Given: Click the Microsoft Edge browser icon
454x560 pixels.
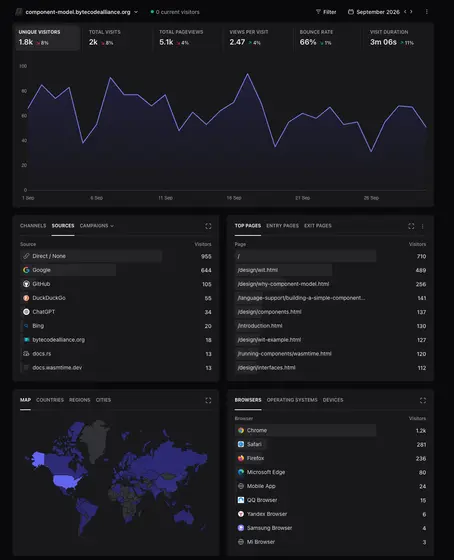Looking at the screenshot, I should (241, 472).
